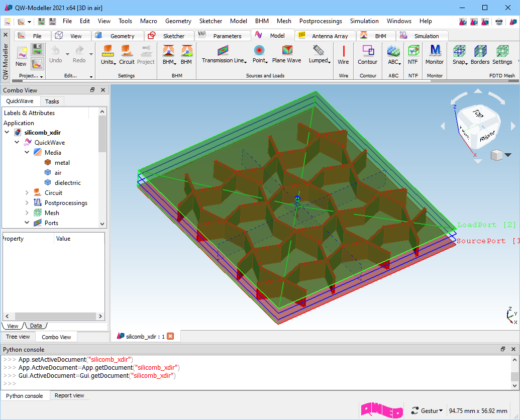This screenshot has width=520, height=420.
Task: Open the Redo history dropdown arrow
Action: [x=91, y=54]
